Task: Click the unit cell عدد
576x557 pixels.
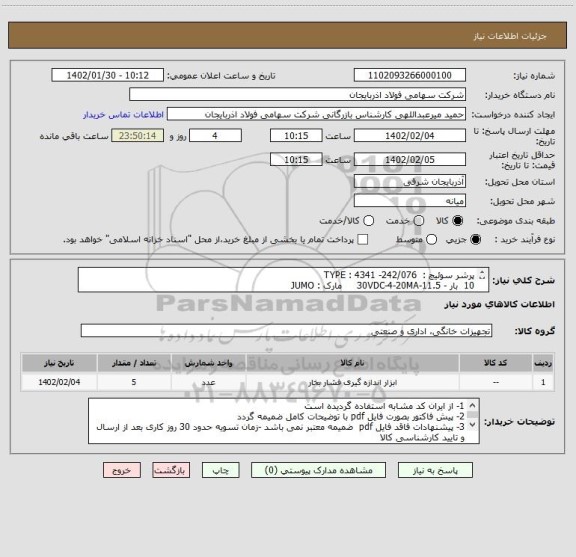Action: [209, 382]
